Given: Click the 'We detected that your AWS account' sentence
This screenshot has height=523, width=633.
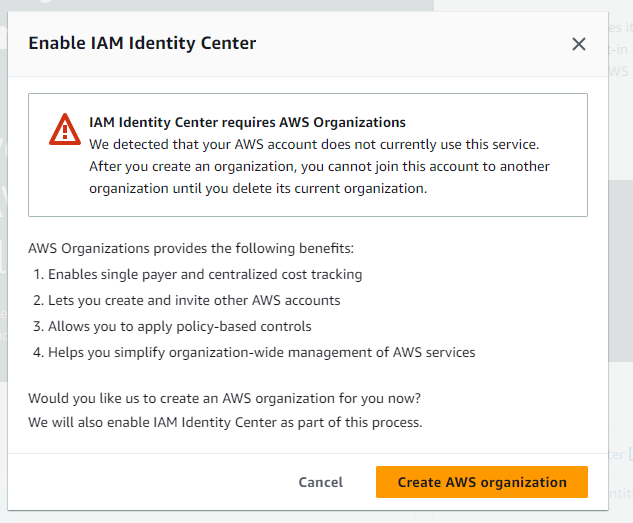Looking at the screenshot, I should pos(314,144).
